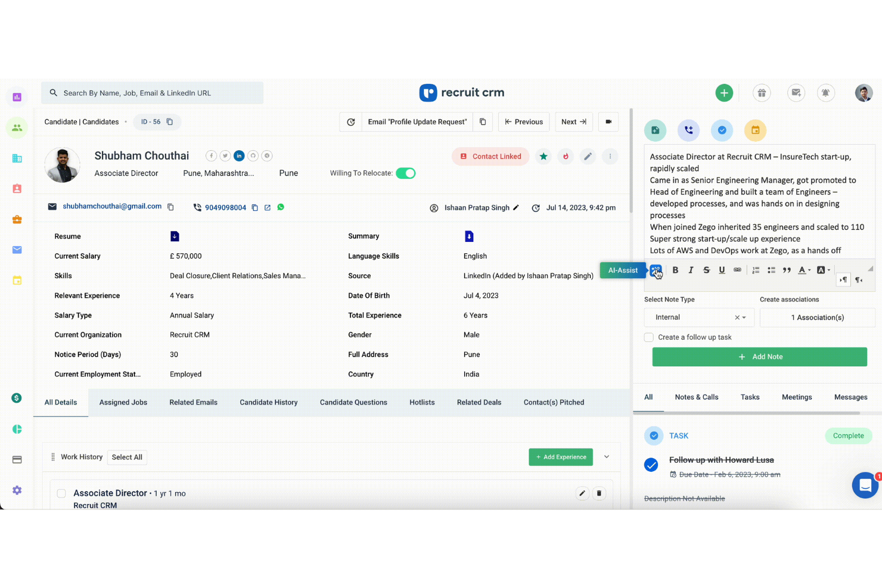Open the settings gear in left sidebar
Image resolution: width=882 pixels, height=588 pixels.
[x=17, y=490]
